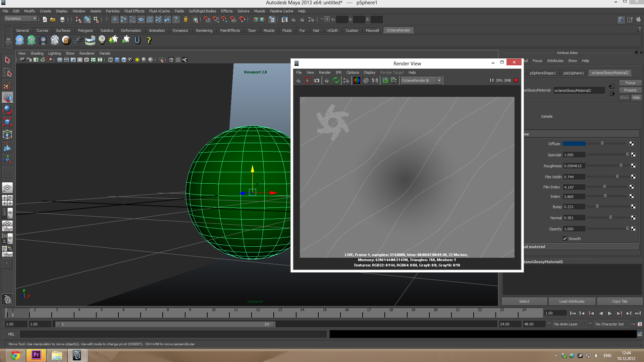Toggle Keep Image in Render View
644x362 pixels.
click(385, 80)
